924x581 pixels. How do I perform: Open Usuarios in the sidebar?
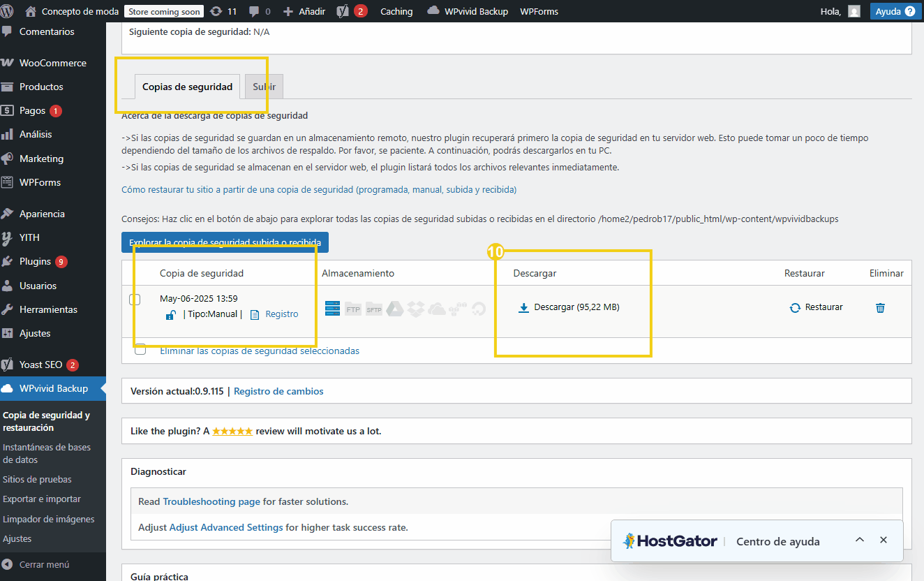click(38, 286)
